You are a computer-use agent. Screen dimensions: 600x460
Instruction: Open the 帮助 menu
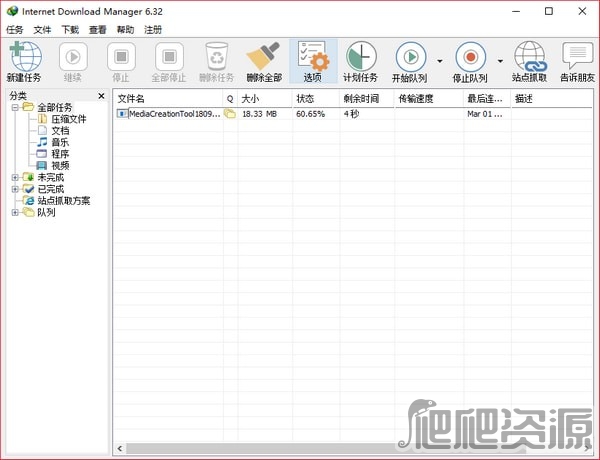(x=125, y=29)
